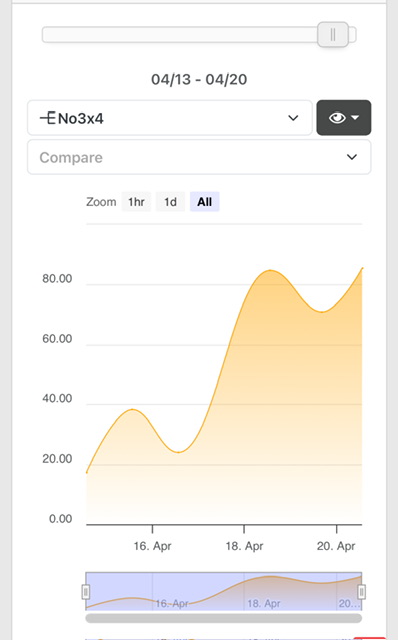Click the date range slider handle
398x640 pixels.
click(x=333, y=35)
